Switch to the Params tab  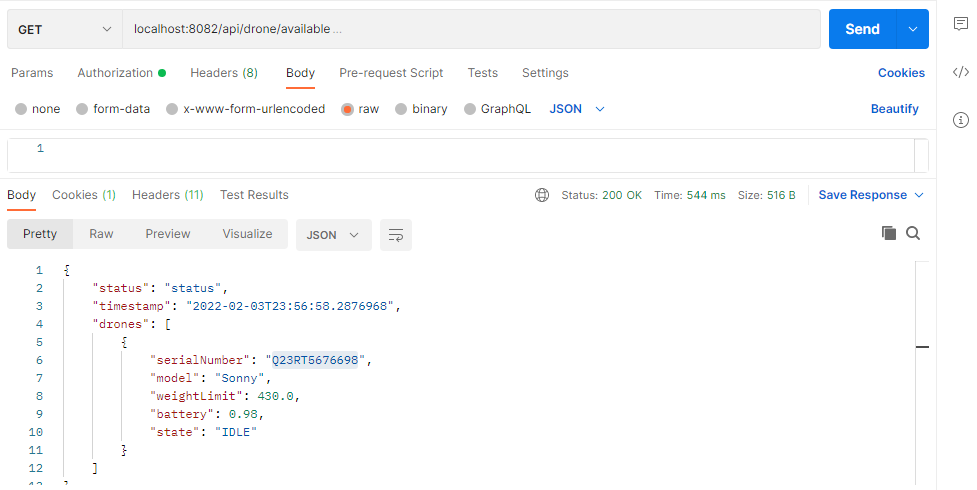tap(32, 73)
